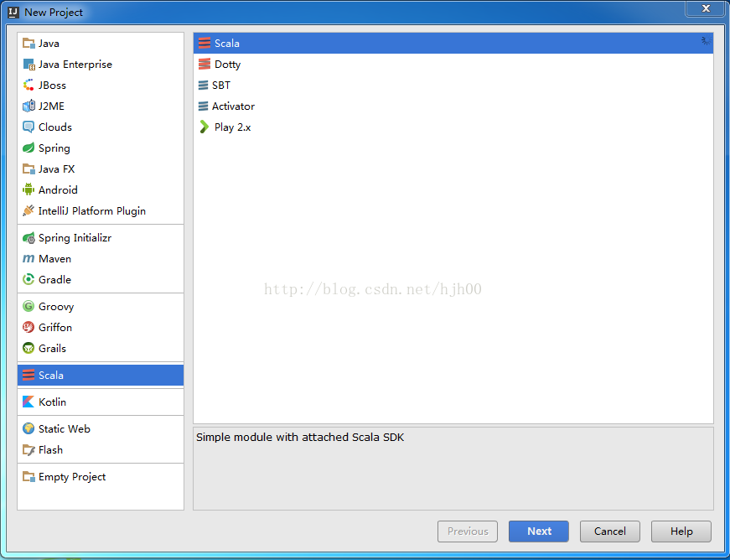Click the Play 2.x green arrow icon
730x560 pixels.
(x=204, y=127)
